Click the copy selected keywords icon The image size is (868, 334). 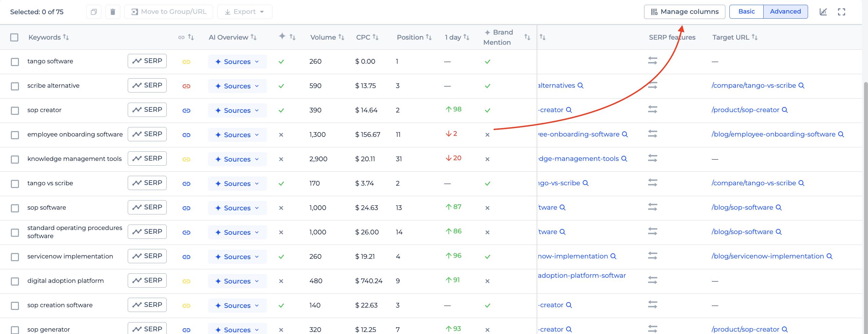click(x=94, y=12)
